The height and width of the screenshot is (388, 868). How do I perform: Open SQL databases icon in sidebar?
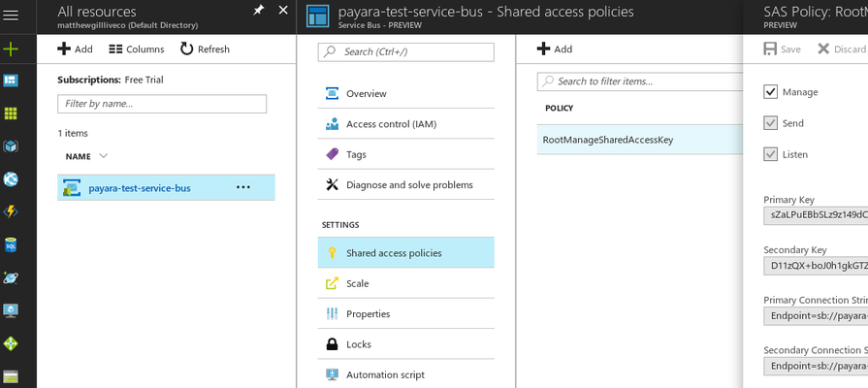(11, 245)
